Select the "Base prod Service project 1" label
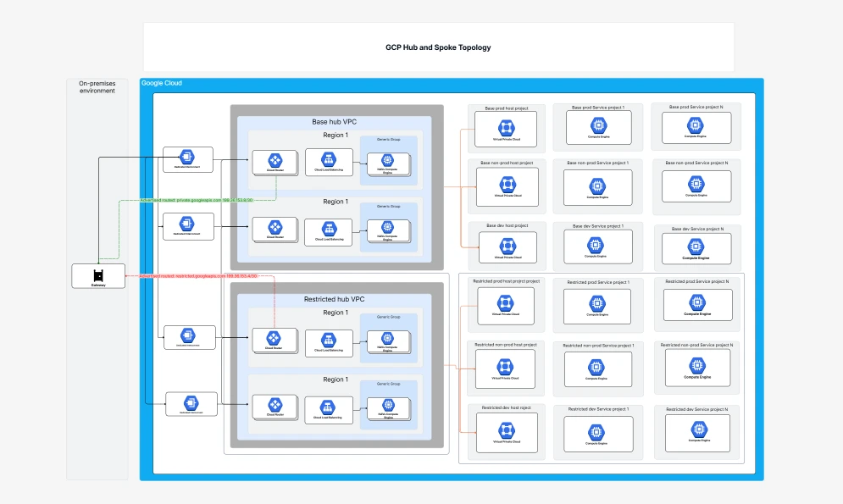This screenshot has width=843, height=504. click(x=598, y=108)
